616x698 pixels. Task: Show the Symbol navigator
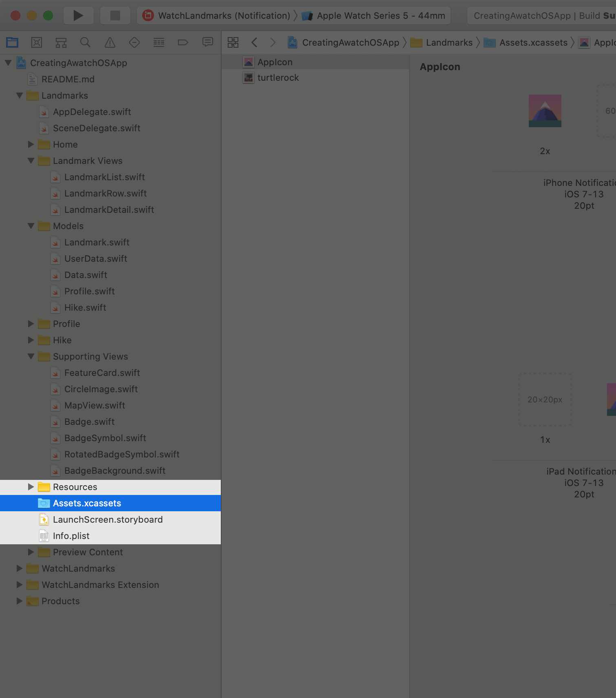click(61, 42)
